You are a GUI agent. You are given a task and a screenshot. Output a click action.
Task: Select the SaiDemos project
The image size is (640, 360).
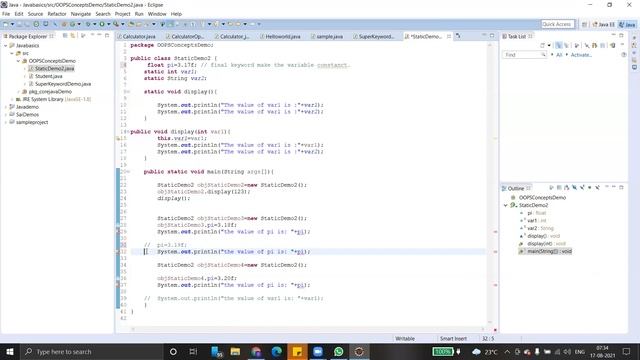27,115
